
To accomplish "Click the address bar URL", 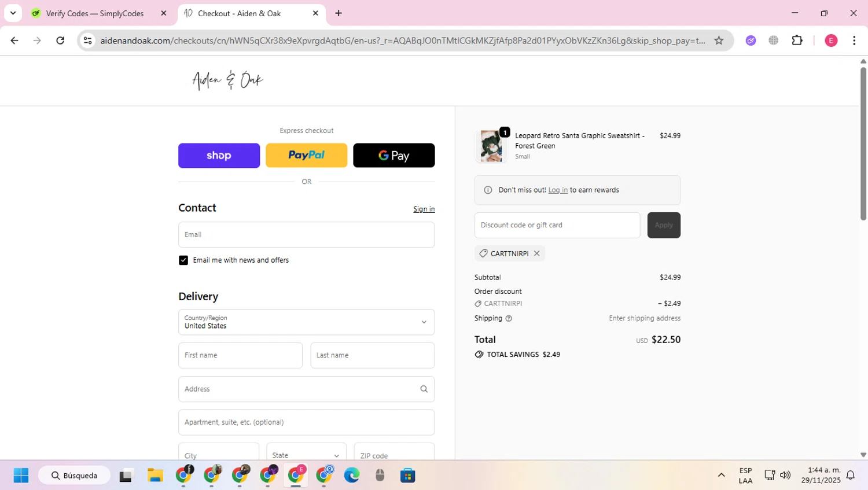I will point(403,40).
